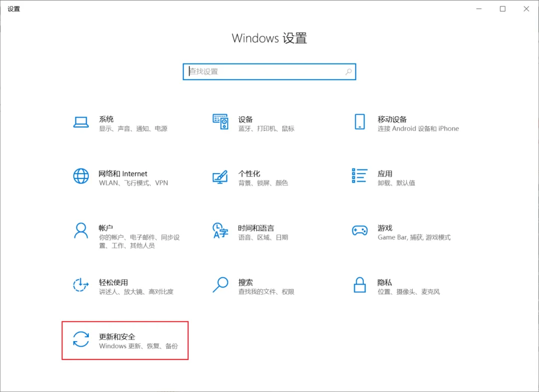Open the 更新和安全 settings title

(117, 336)
